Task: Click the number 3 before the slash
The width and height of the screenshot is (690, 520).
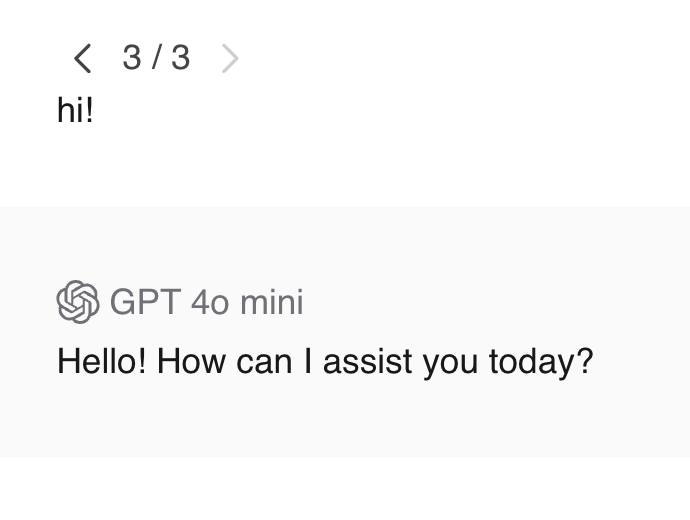Action: click(132, 58)
